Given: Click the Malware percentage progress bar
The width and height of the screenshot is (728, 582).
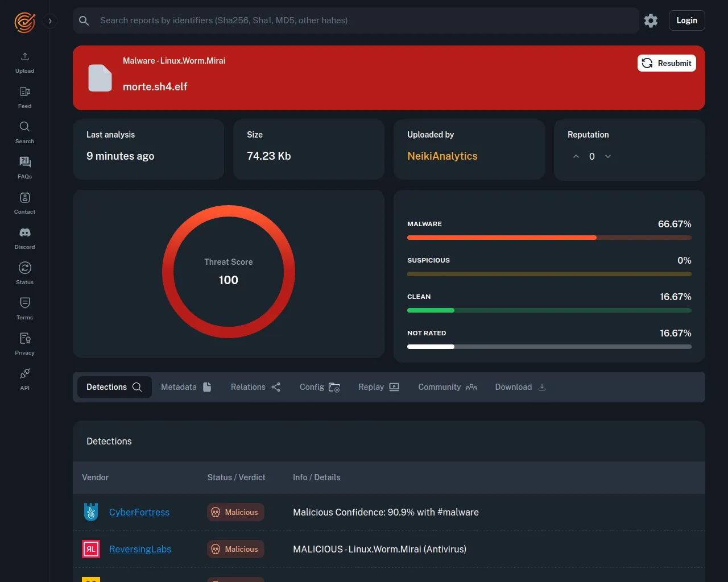Looking at the screenshot, I should [549, 238].
